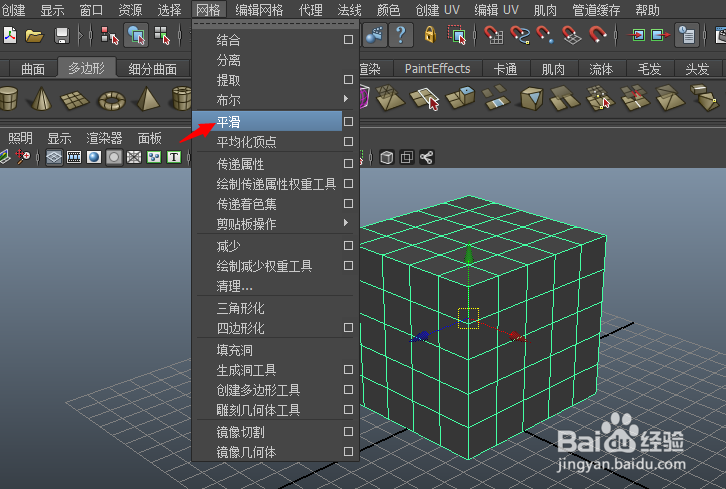The width and height of the screenshot is (726, 489).
Task: Open option box for 生成洞工具
Action: [x=348, y=370]
